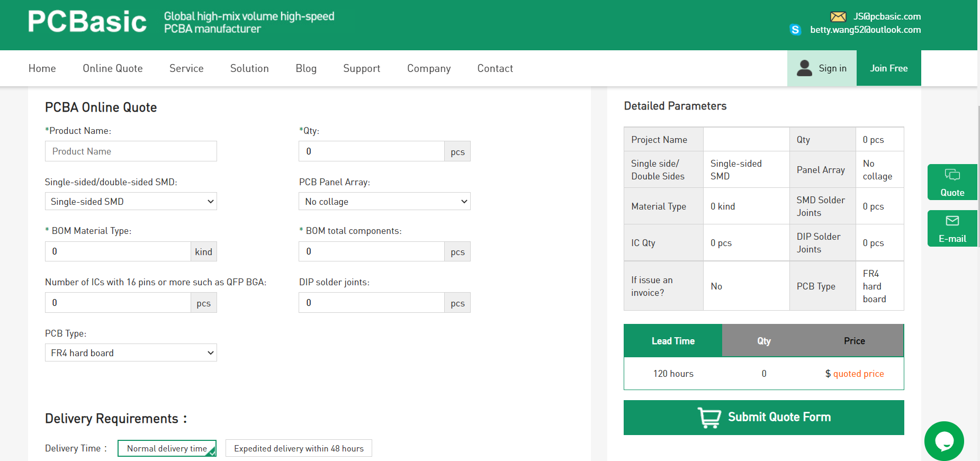
Task: Click the Join Free button
Action: click(x=889, y=68)
